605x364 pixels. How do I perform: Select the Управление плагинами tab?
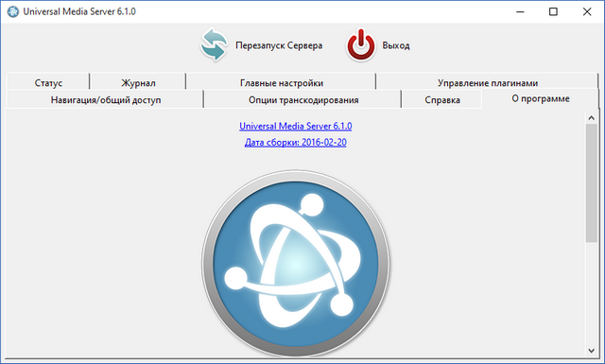(488, 82)
